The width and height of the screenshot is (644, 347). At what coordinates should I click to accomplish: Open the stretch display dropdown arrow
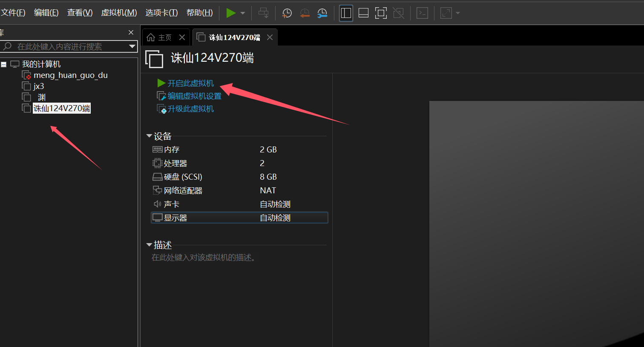[x=458, y=13]
